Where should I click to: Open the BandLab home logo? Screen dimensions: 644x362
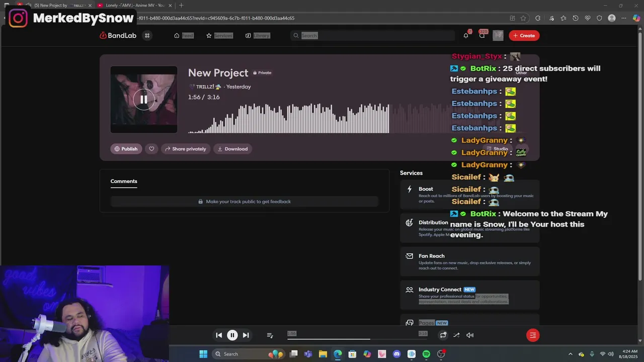pos(118,35)
